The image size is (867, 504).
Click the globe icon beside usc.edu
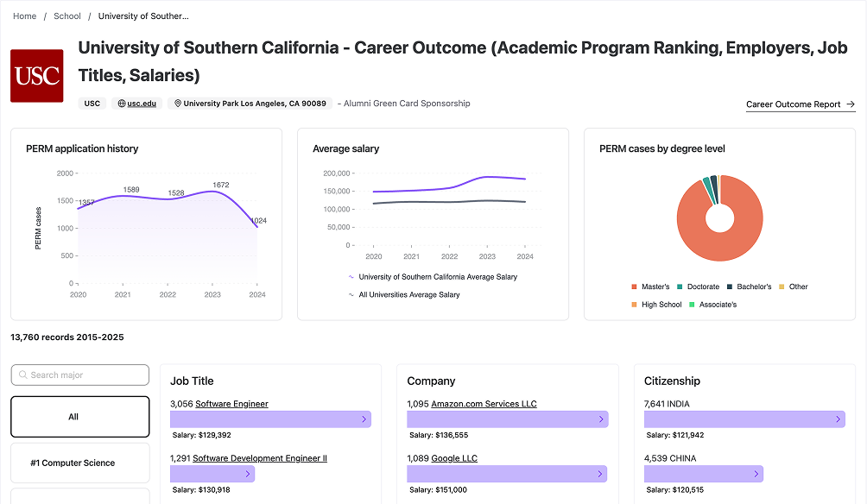click(122, 104)
